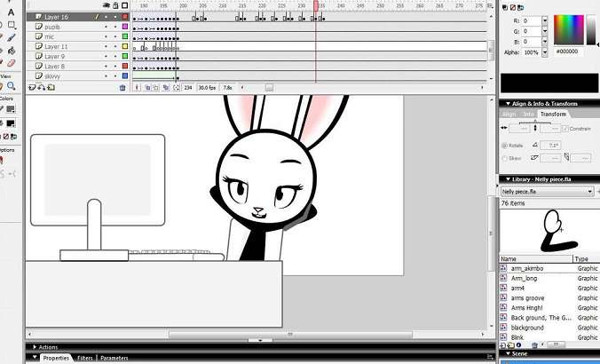Image resolution: width=600 pixels, height=364 pixels.
Task: Click Show all layers as outlines icon
Action: (125, 5)
